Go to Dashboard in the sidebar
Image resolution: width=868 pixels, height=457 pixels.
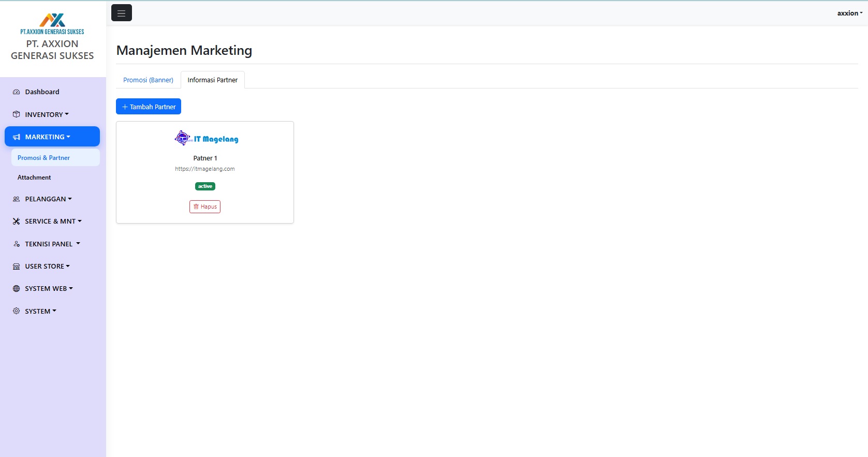[x=52, y=92]
